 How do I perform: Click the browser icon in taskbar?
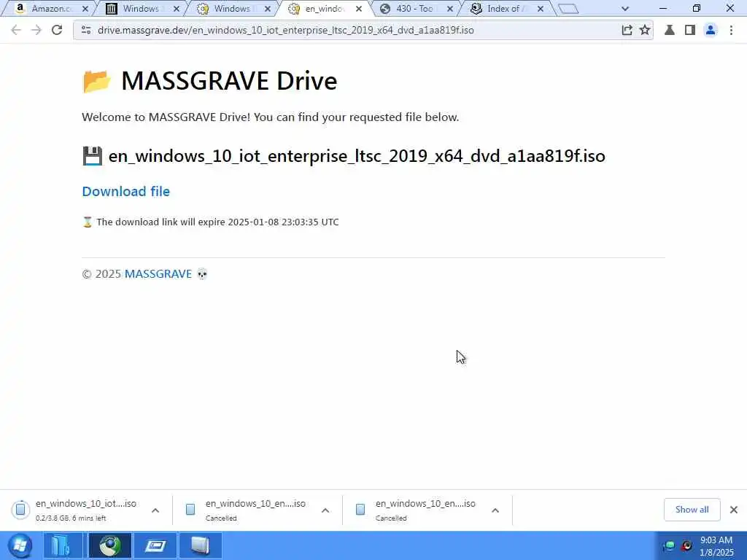(110, 545)
